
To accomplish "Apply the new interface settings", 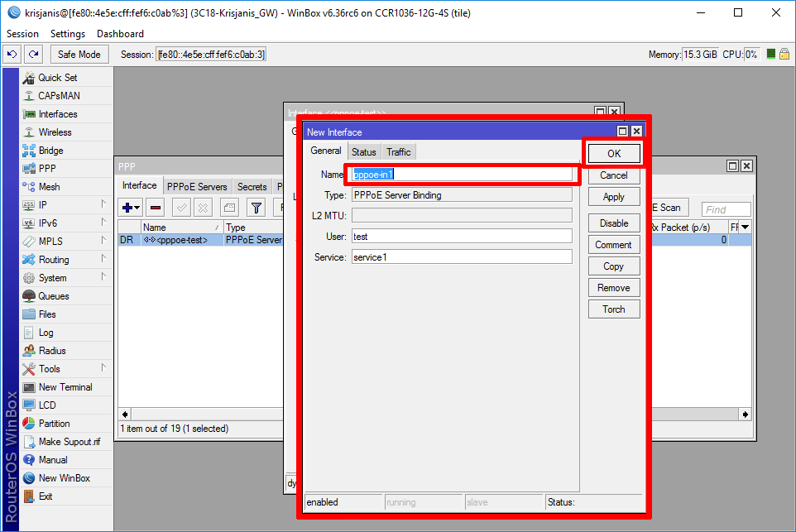I will (x=613, y=196).
